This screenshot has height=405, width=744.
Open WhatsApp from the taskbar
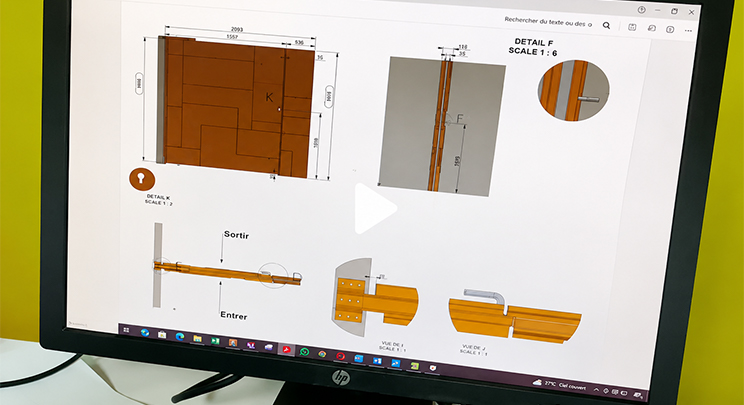point(304,352)
